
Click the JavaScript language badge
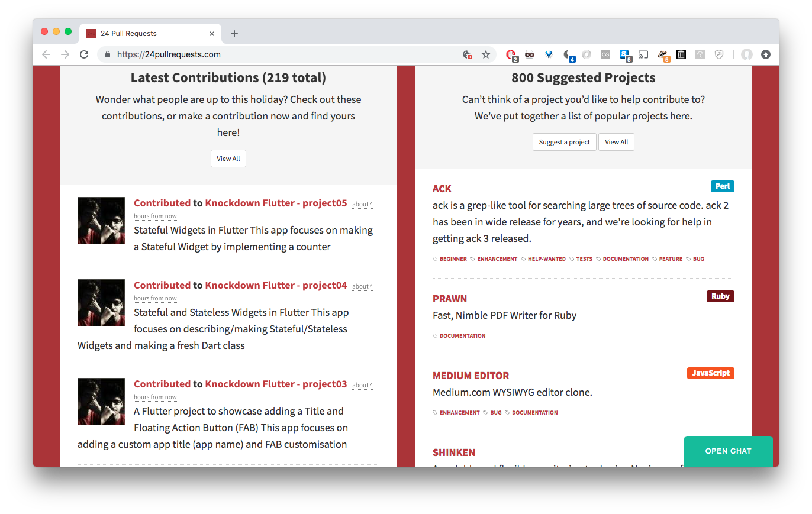711,373
